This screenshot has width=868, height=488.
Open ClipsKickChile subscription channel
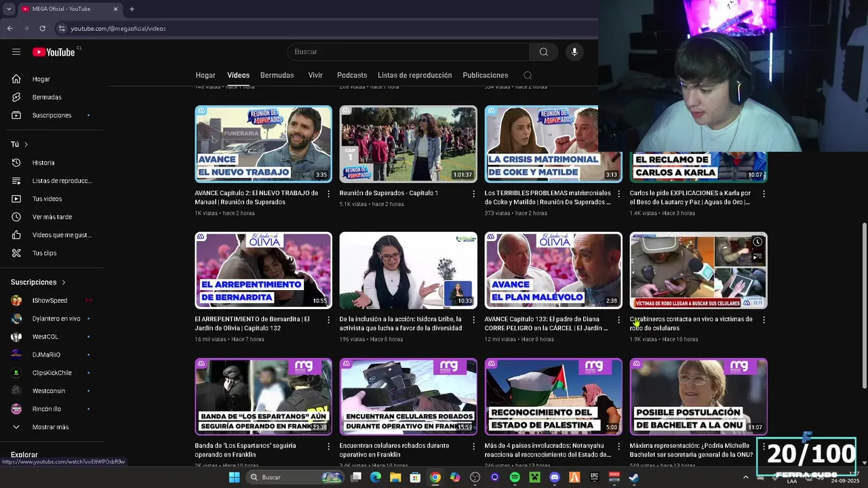coord(53,373)
